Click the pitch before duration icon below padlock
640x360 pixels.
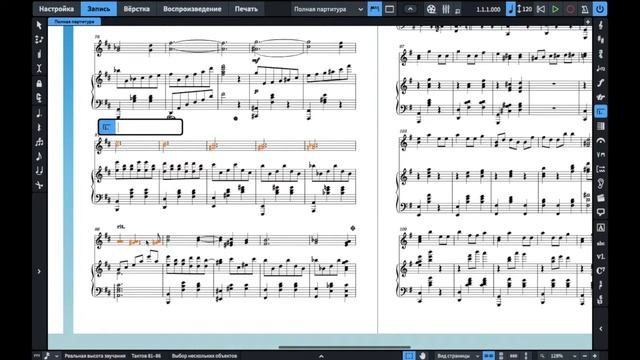coord(39,98)
